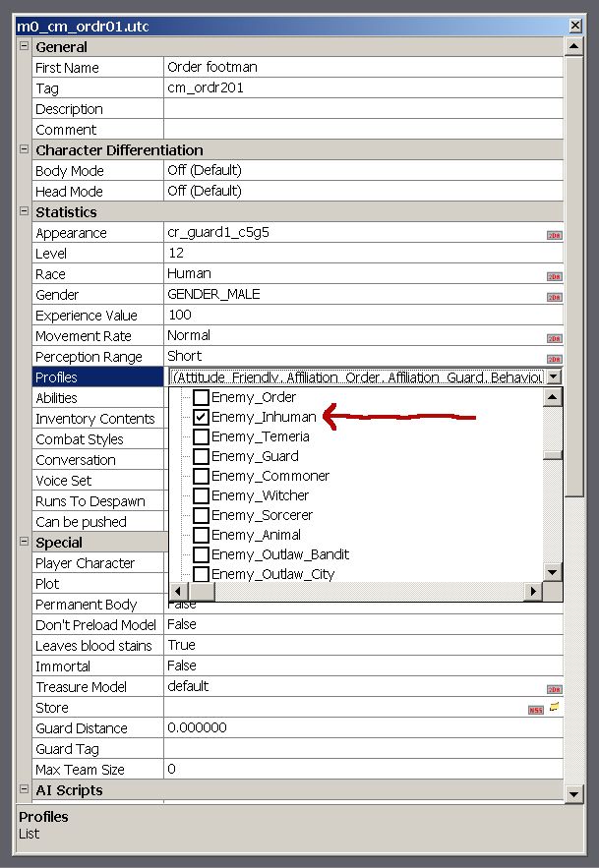Image resolution: width=599 pixels, height=868 pixels.
Task: Click the 2DA icon for Perception Range
Action: [554, 359]
